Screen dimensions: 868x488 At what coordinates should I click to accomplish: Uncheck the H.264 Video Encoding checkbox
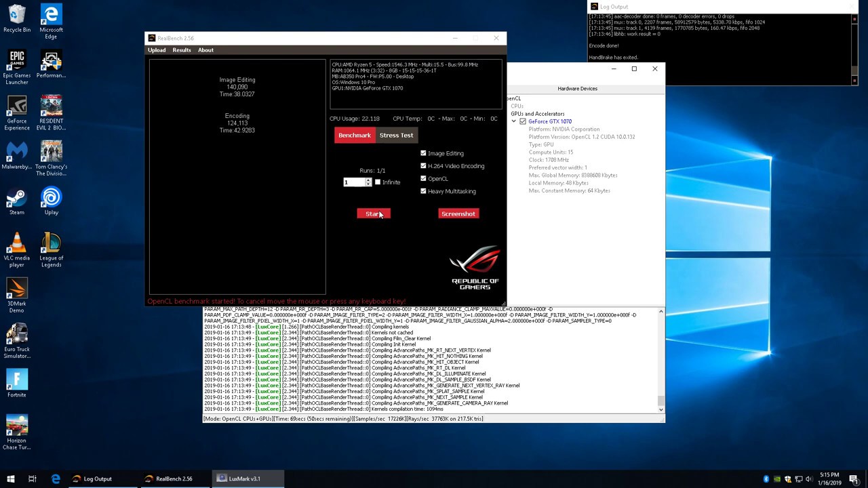tap(423, 165)
